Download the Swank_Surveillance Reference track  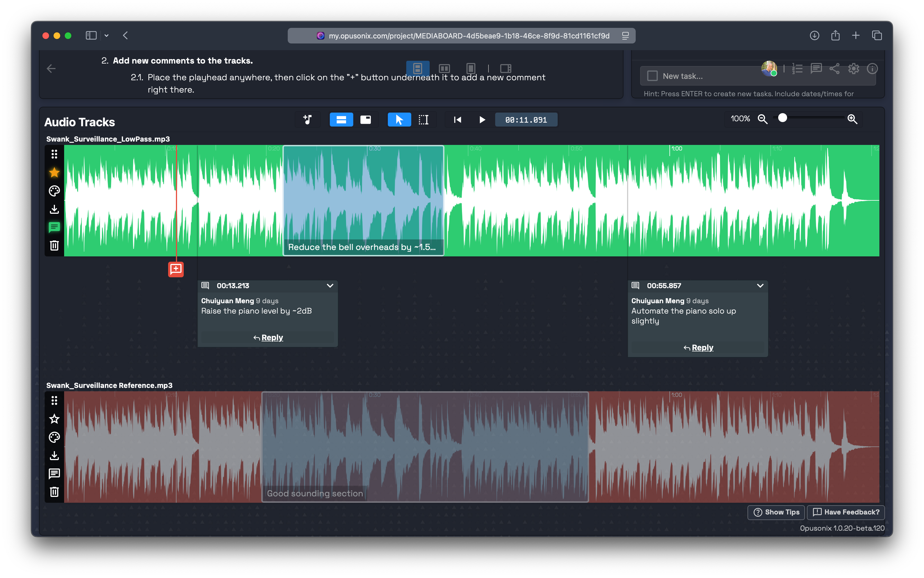(x=54, y=455)
